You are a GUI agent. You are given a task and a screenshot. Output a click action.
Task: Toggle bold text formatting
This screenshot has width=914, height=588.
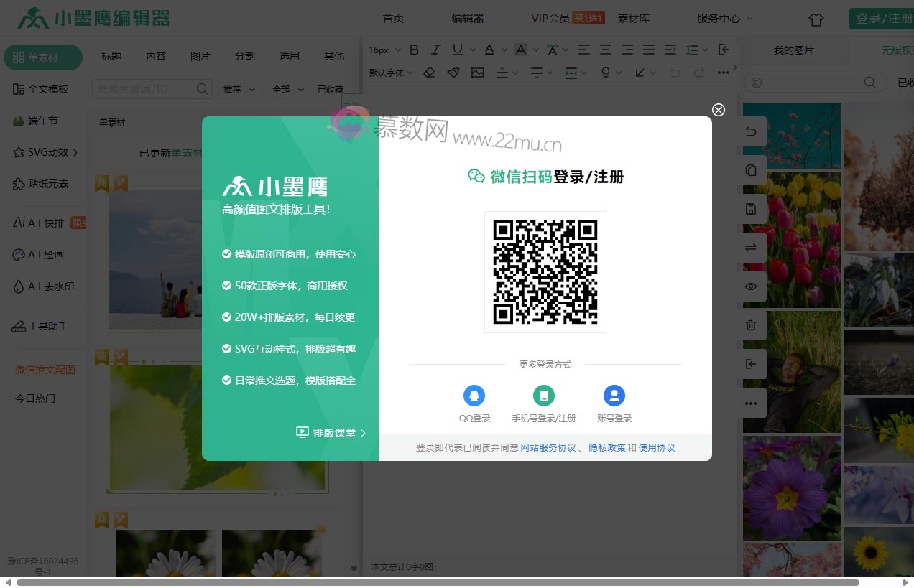point(414,50)
